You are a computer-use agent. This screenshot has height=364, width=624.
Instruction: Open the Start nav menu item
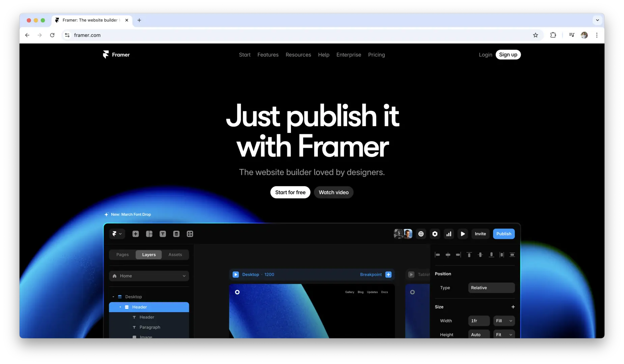pos(245,55)
